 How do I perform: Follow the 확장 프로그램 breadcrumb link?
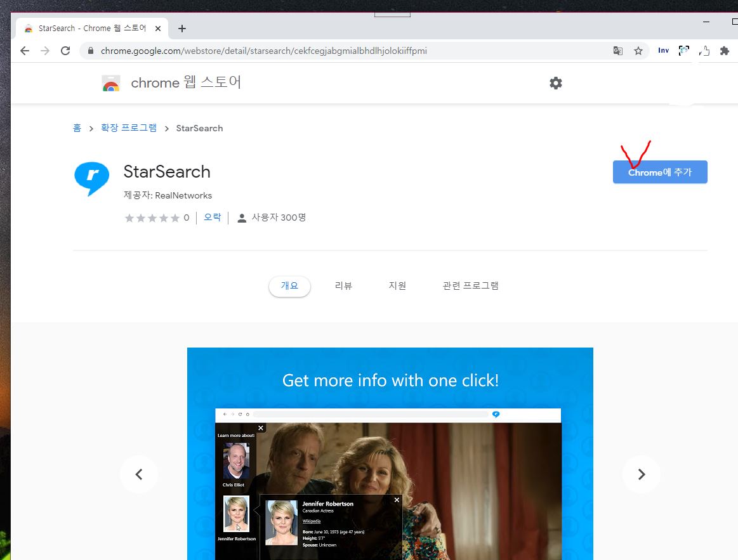129,128
